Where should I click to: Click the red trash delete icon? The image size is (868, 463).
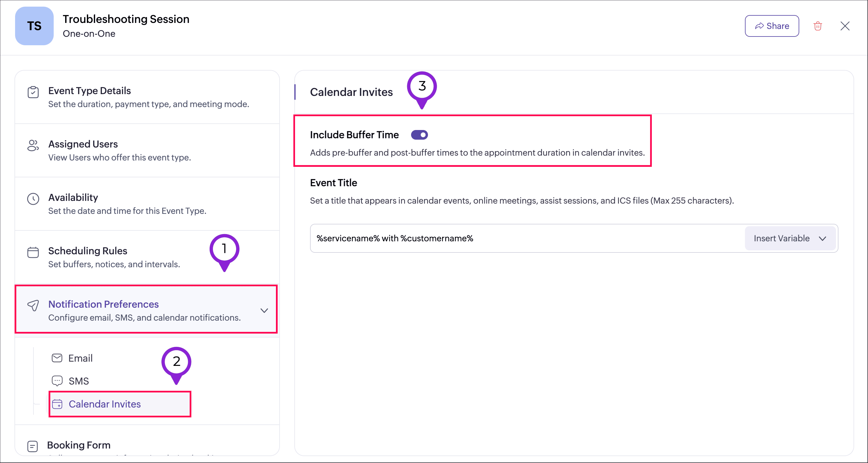(x=818, y=26)
